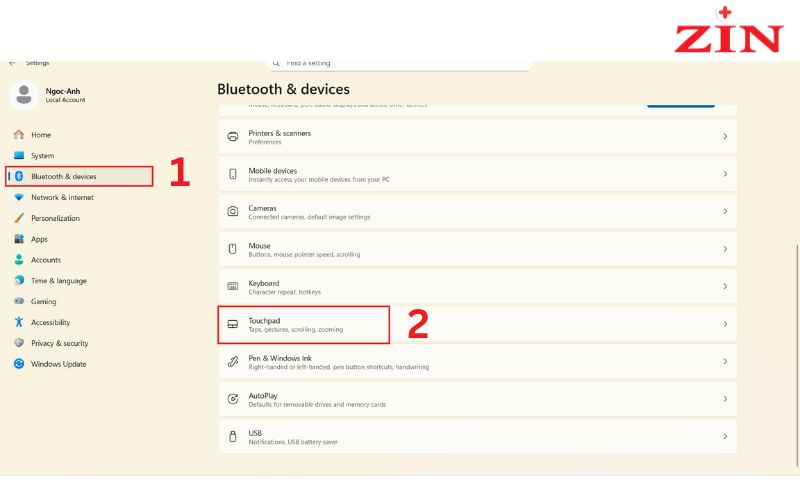The height and width of the screenshot is (500, 800).
Task: Click the AutoPlay icon
Action: 233,399
